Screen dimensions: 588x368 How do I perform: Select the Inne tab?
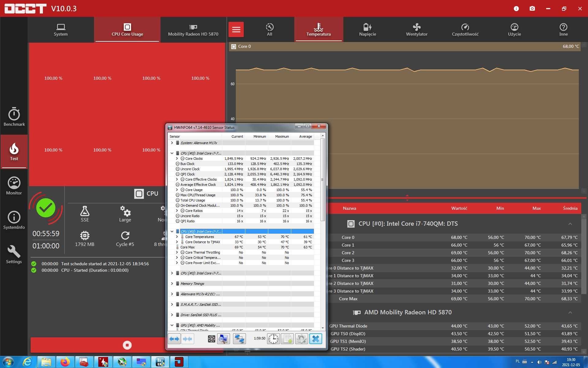point(563,30)
